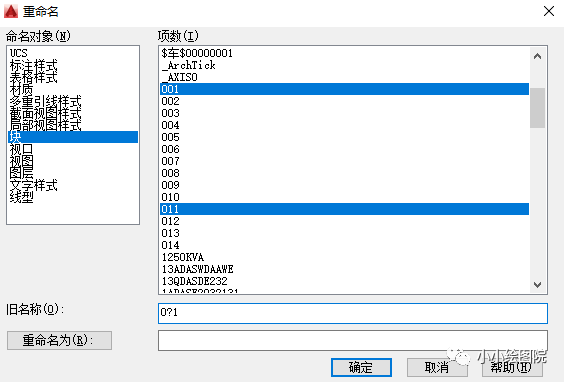Select item 014
The width and height of the screenshot is (564, 382).
pyautogui.click(x=344, y=245)
